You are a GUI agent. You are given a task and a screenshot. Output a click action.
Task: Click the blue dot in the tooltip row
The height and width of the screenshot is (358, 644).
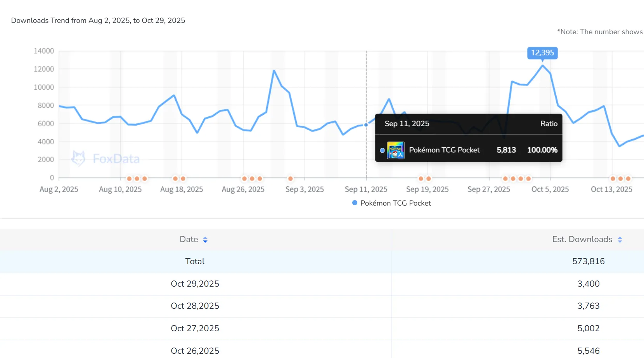click(x=382, y=150)
